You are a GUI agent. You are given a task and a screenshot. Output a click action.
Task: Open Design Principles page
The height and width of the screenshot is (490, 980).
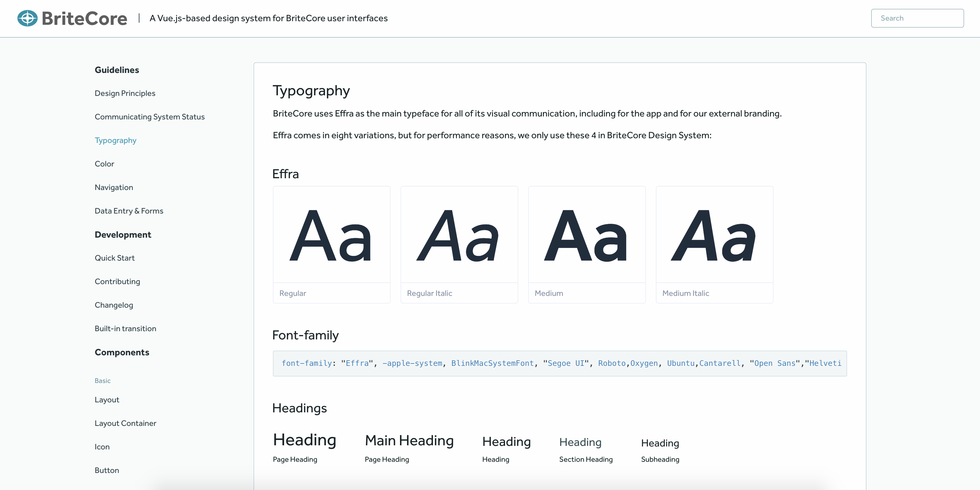click(x=125, y=93)
